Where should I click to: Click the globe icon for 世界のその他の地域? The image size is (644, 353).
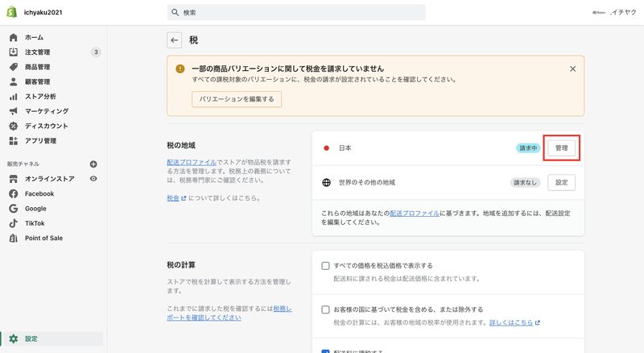click(x=326, y=182)
